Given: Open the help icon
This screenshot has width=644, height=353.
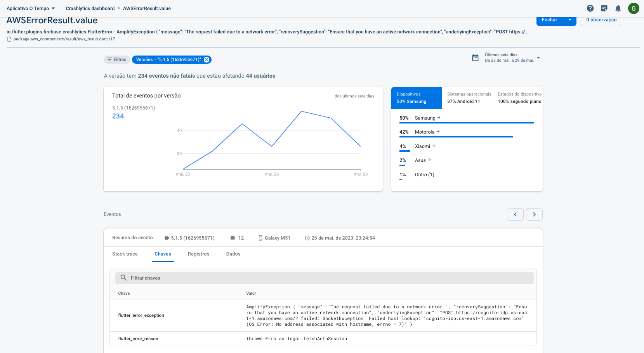Looking at the screenshot, I should (590, 8).
